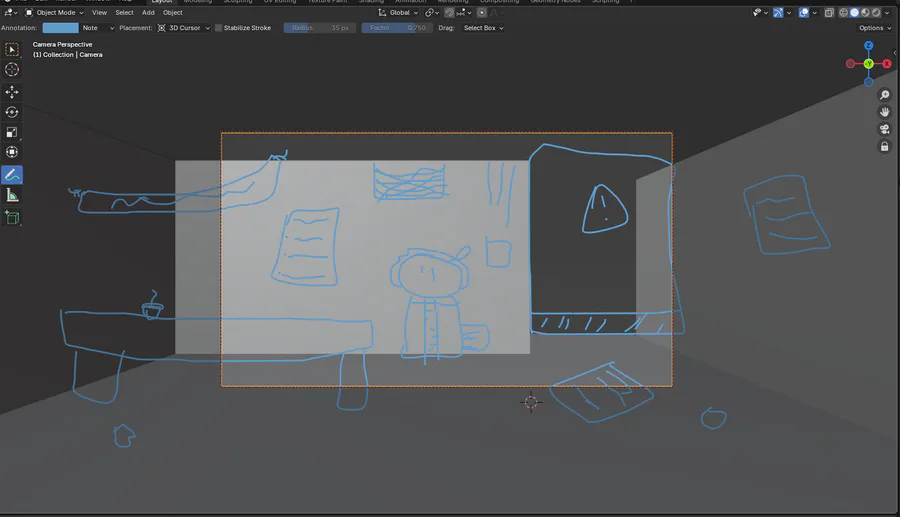
Task: Open the Drag Select Box dropdown
Action: point(483,28)
